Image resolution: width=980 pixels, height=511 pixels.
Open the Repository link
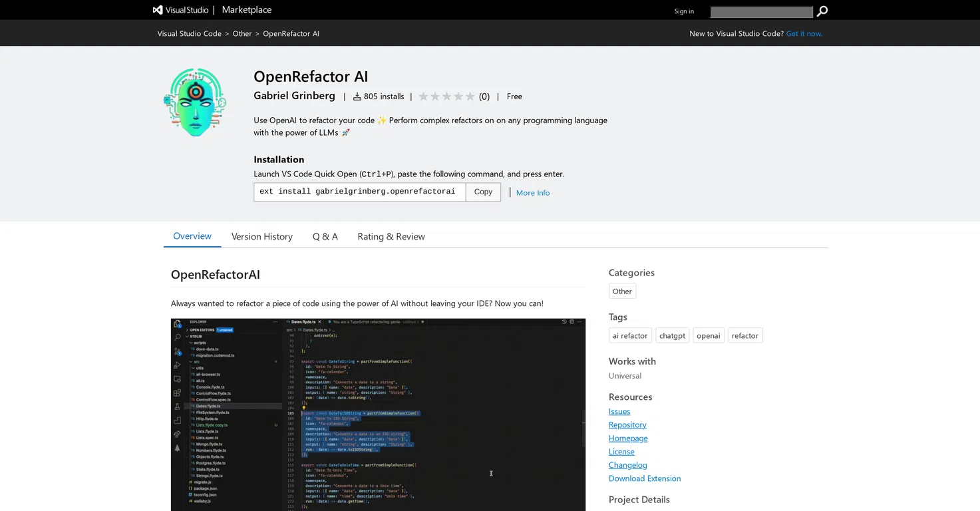tap(627, 425)
